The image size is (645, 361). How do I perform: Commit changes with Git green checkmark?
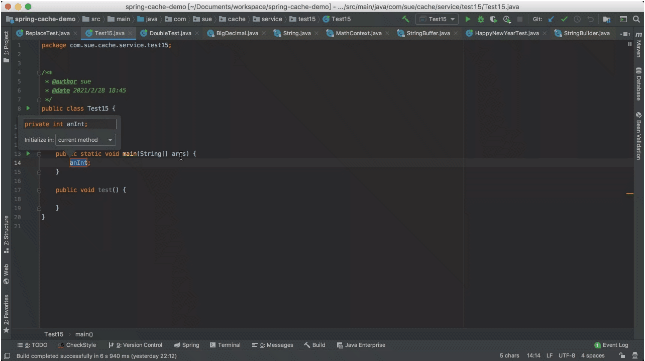pos(564,19)
